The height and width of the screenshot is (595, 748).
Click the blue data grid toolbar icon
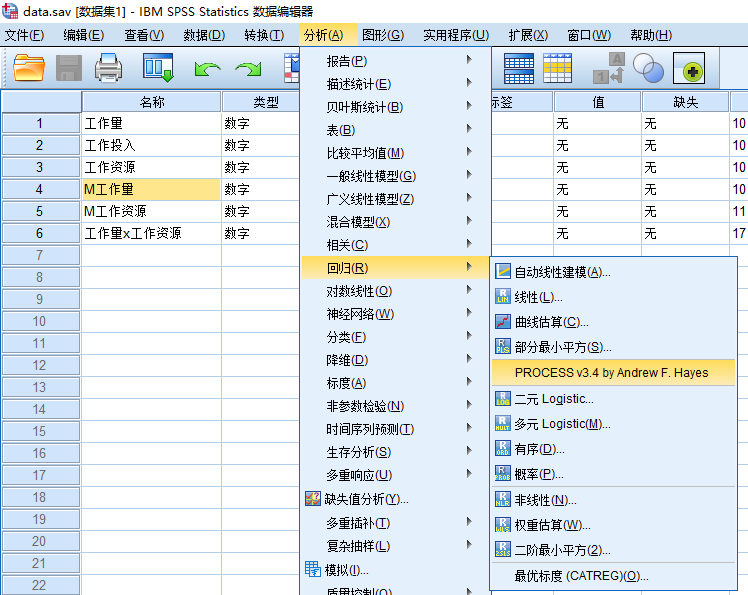(519, 68)
